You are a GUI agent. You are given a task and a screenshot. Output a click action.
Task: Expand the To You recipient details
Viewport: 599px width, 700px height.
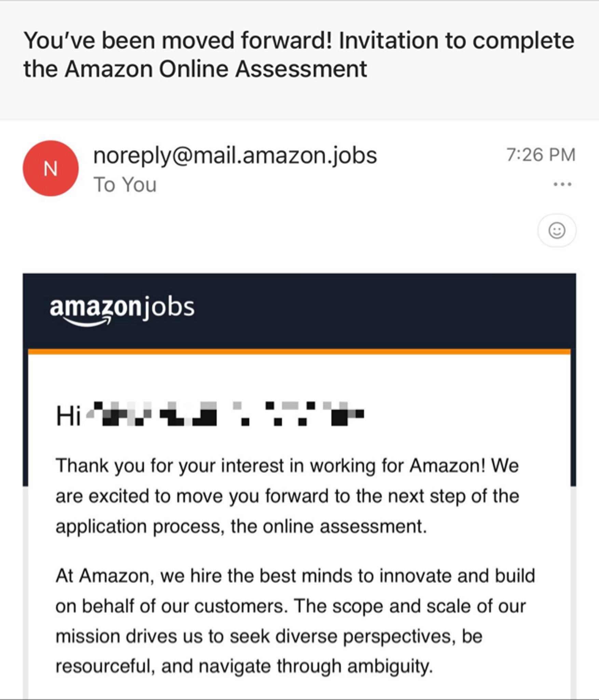point(125,185)
